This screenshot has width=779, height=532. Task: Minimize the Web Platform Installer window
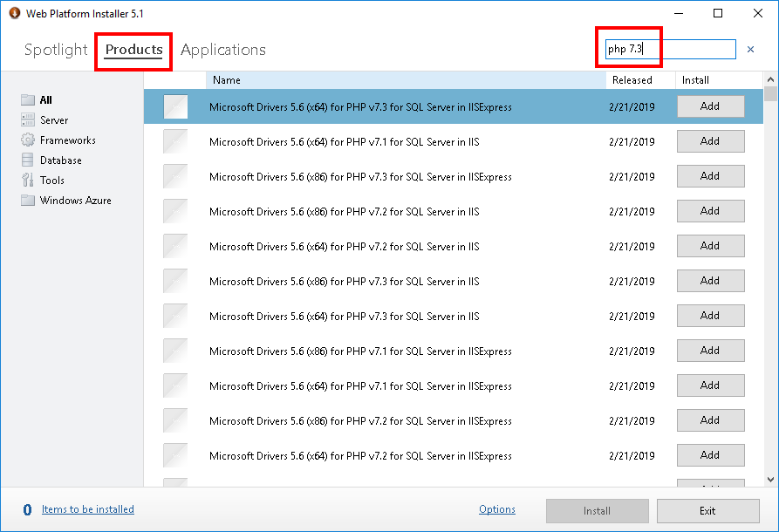(x=679, y=13)
